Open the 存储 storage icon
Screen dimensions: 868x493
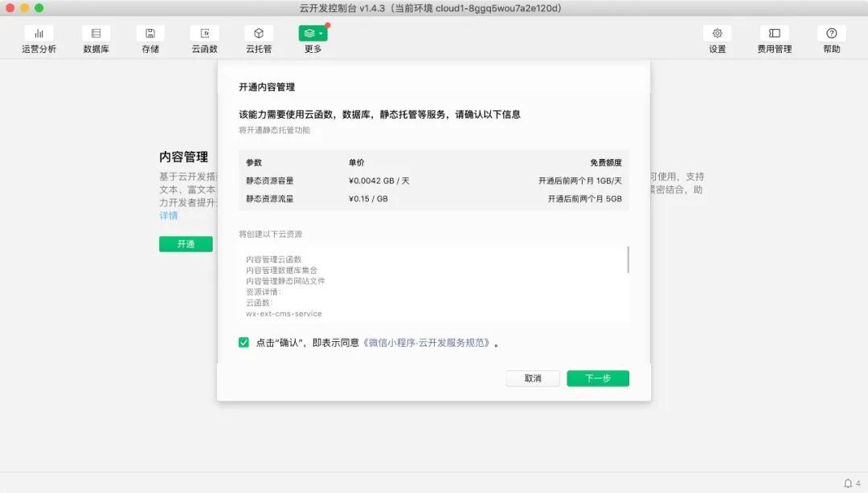(150, 34)
